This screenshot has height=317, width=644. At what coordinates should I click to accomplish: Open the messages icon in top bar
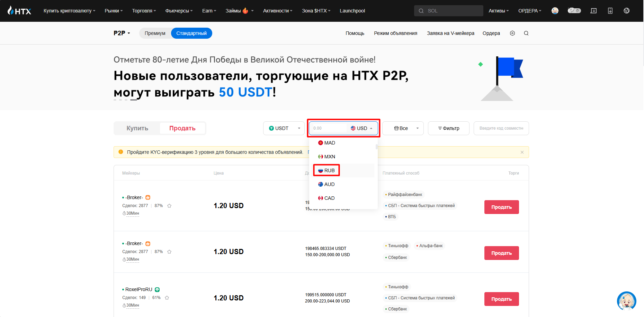coord(593,11)
